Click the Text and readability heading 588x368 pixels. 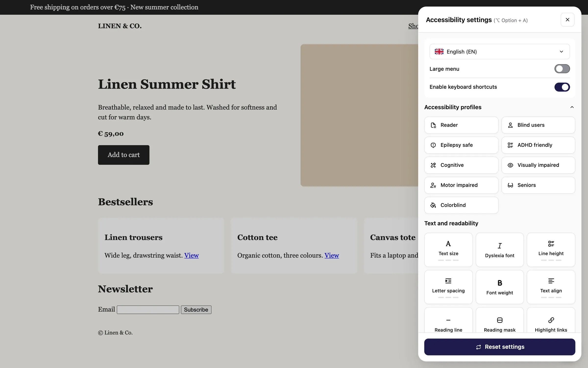pos(451,223)
